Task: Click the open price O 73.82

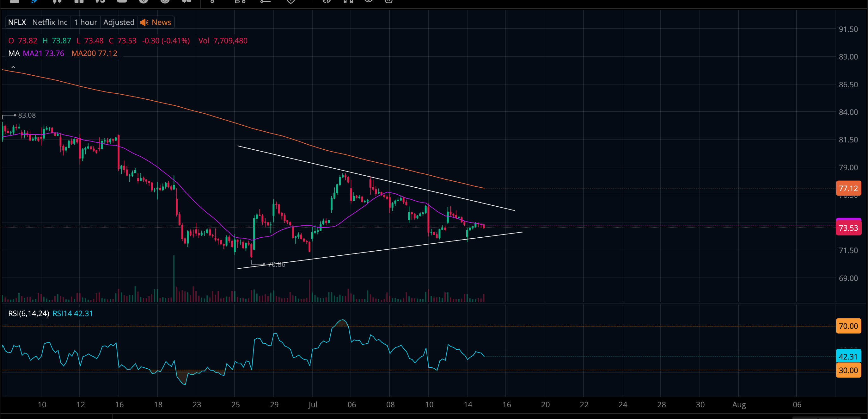Action: pyautogui.click(x=22, y=41)
